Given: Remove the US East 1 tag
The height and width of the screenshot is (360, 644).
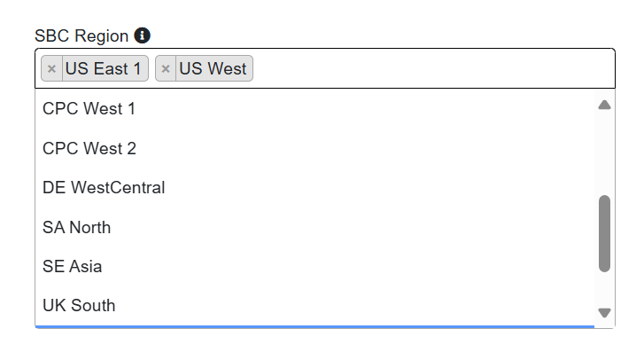Looking at the screenshot, I should point(51,68).
